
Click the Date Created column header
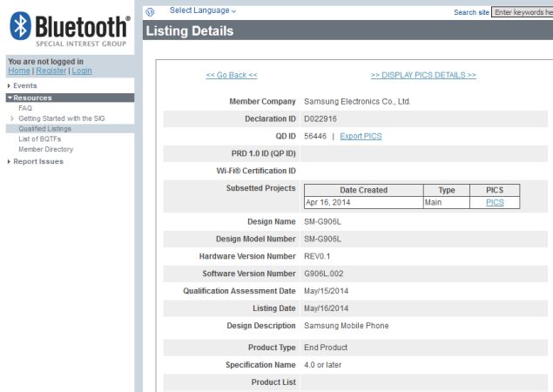click(x=364, y=190)
